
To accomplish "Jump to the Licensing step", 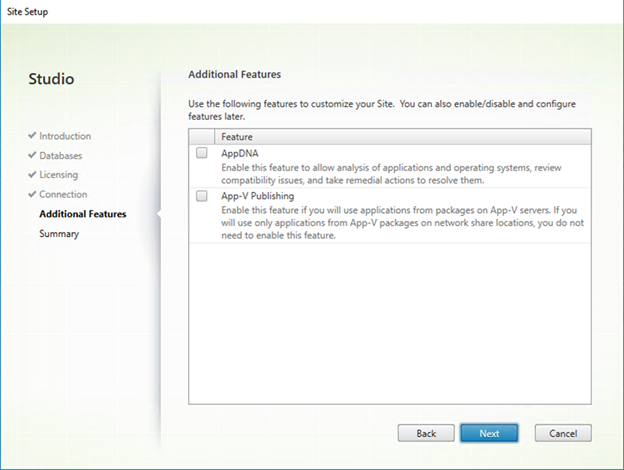I will pos(58,175).
